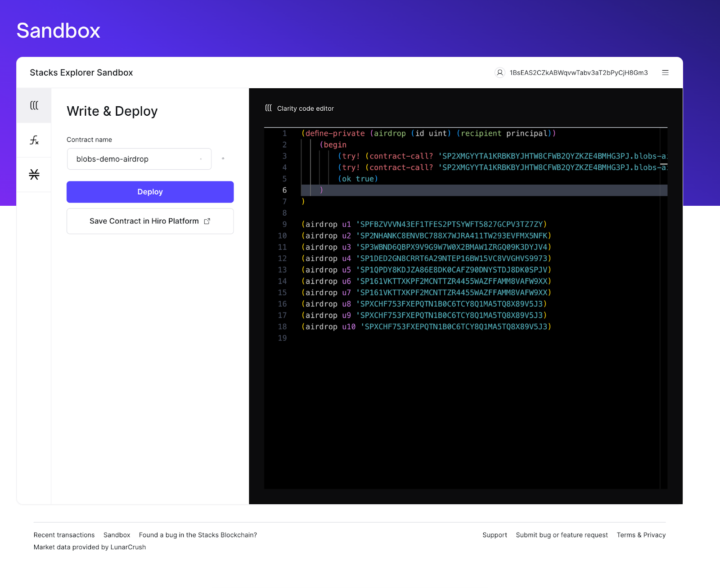Open Submit bug or feature request link

click(562, 535)
